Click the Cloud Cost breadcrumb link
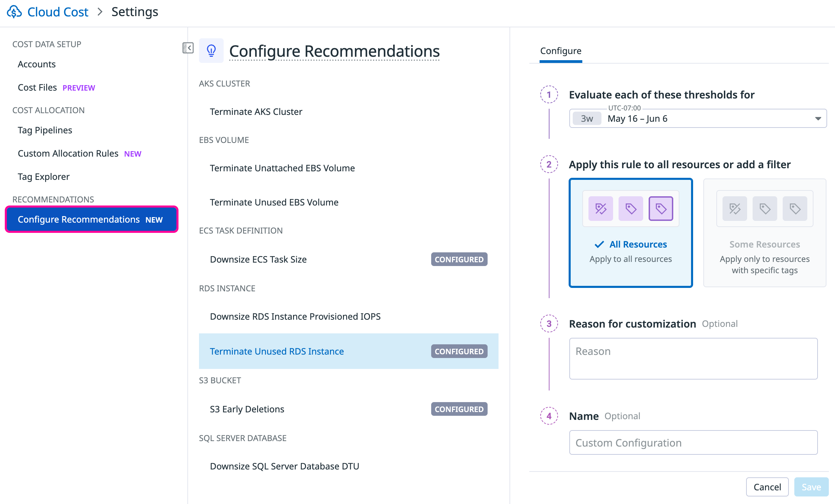 click(58, 12)
